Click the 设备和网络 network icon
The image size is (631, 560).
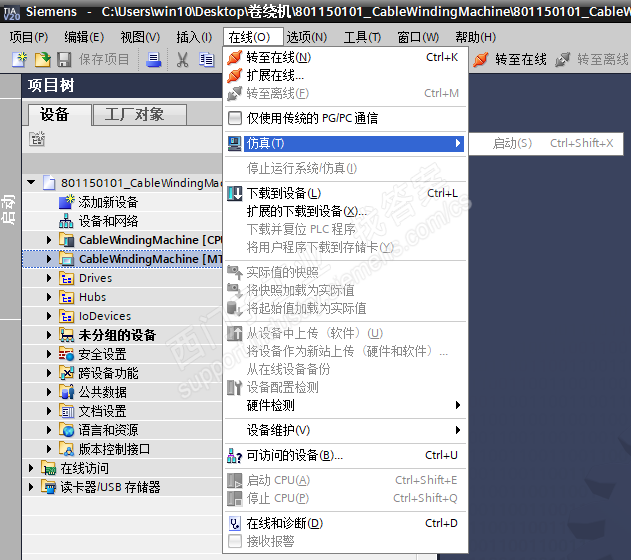click(66, 221)
